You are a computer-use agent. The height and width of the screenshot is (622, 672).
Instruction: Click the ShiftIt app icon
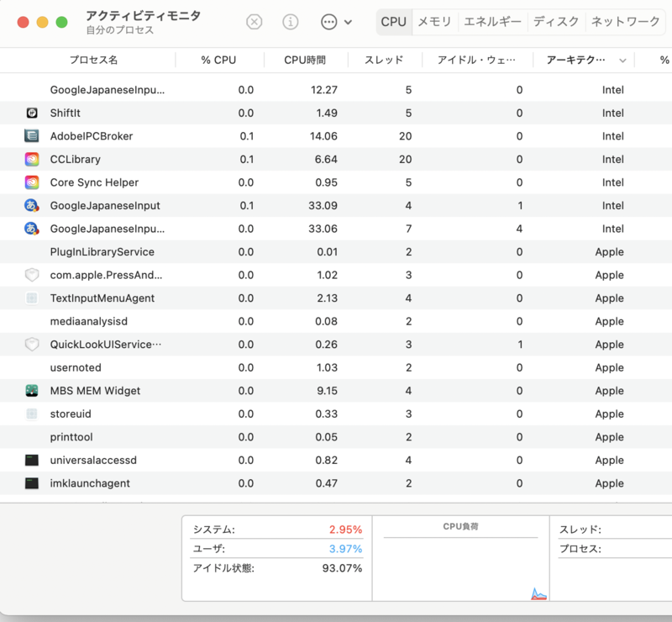32,113
